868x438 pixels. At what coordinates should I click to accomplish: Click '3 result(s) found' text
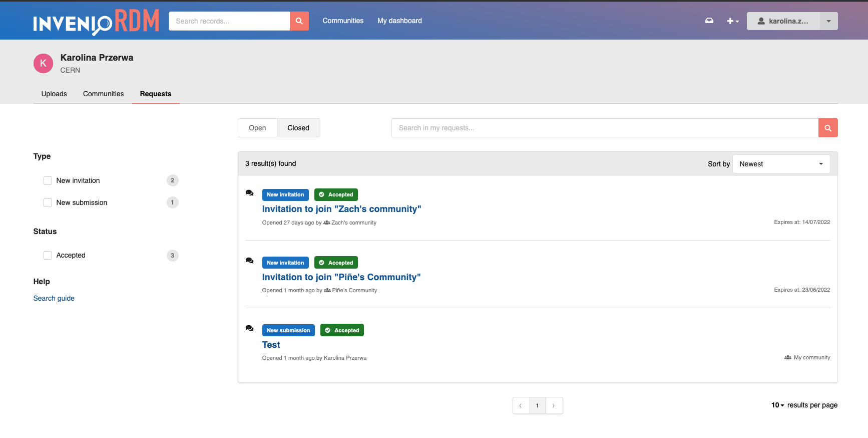(x=270, y=163)
